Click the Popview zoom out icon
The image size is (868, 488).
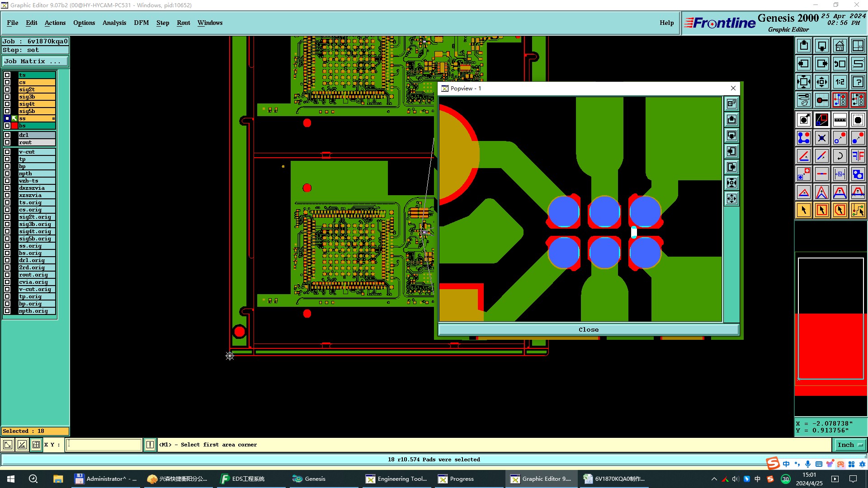click(731, 199)
